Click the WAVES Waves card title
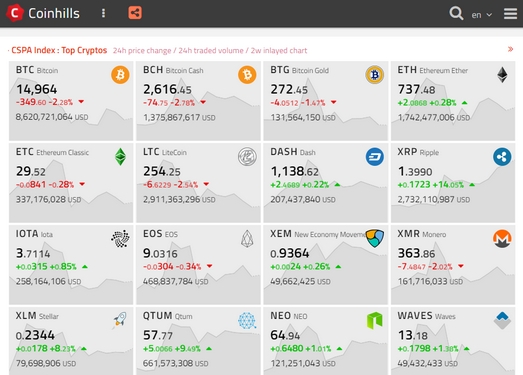This screenshot has height=375, width=523. [426, 316]
